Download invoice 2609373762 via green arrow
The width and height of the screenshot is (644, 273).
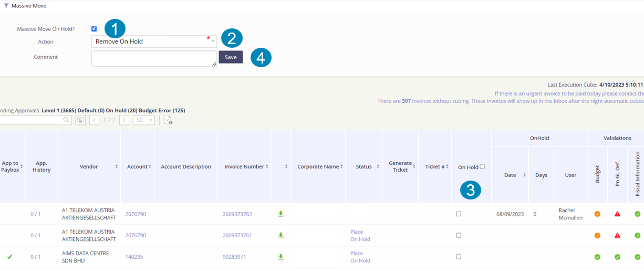[x=281, y=214]
